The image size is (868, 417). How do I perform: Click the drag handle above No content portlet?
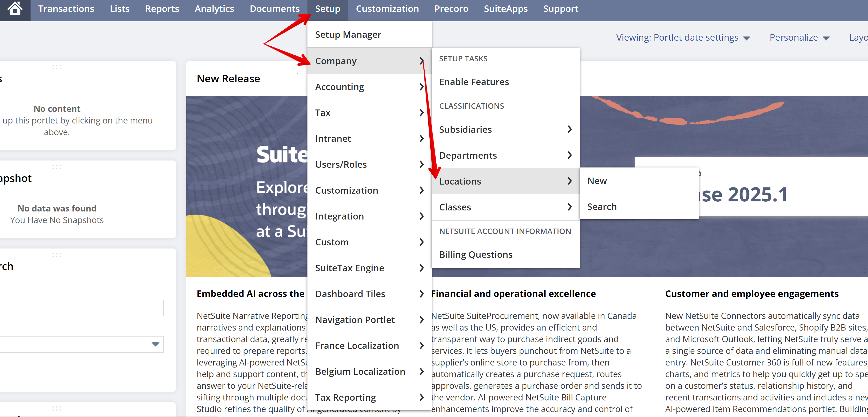(x=57, y=67)
